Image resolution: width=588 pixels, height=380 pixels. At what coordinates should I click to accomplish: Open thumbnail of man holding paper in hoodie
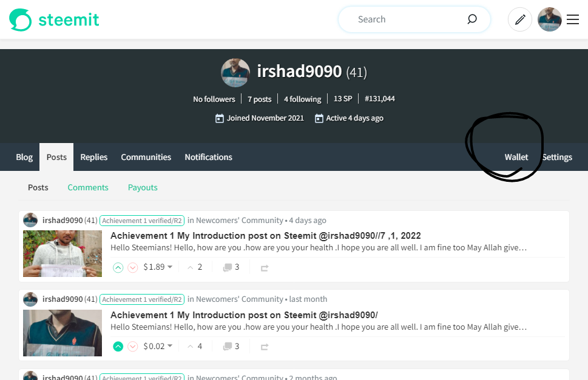click(x=63, y=253)
